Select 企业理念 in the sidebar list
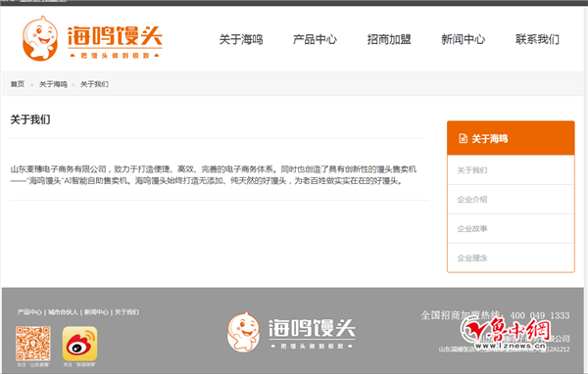The height and width of the screenshot is (374, 588). click(x=511, y=257)
